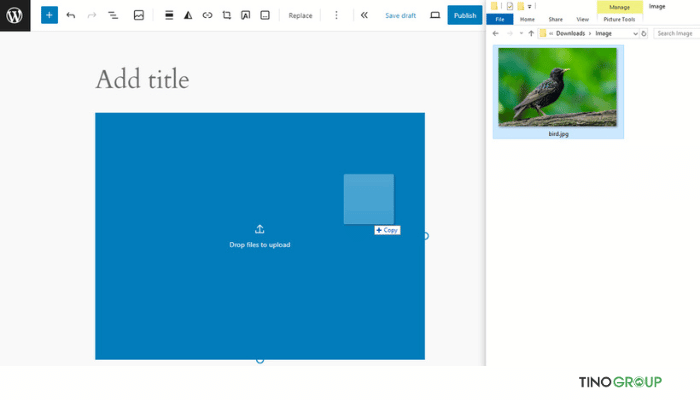Viewport: 700px width, 400px height.
Task: Click the image block's side resize handle
Action: (x=425, y=236)
